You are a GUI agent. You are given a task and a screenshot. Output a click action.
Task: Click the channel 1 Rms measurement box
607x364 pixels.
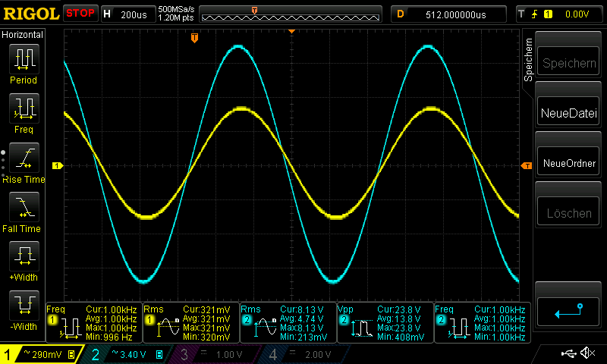191,322
